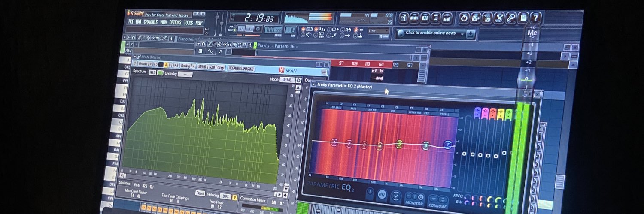Click the COMPARE button in Parametric EQ 2
Screen dimensions: 644x214
(x=438, y=201)
